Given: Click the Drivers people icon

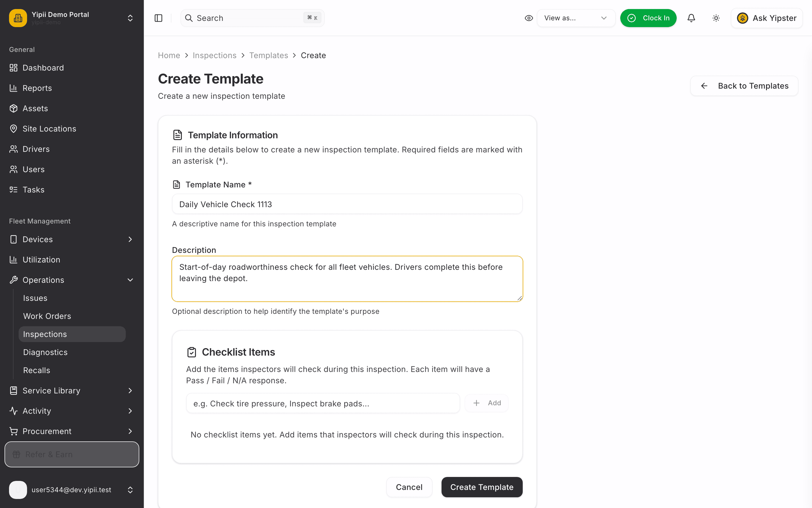Looking at the screenshot, I should [14, 149].
